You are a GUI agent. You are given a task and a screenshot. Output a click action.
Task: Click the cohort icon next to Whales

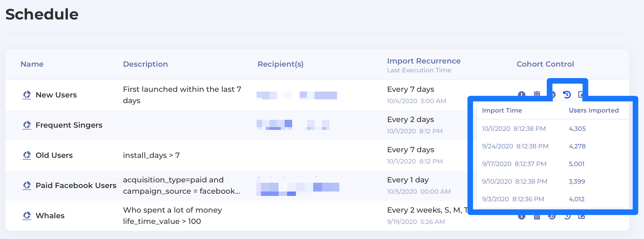27,216
